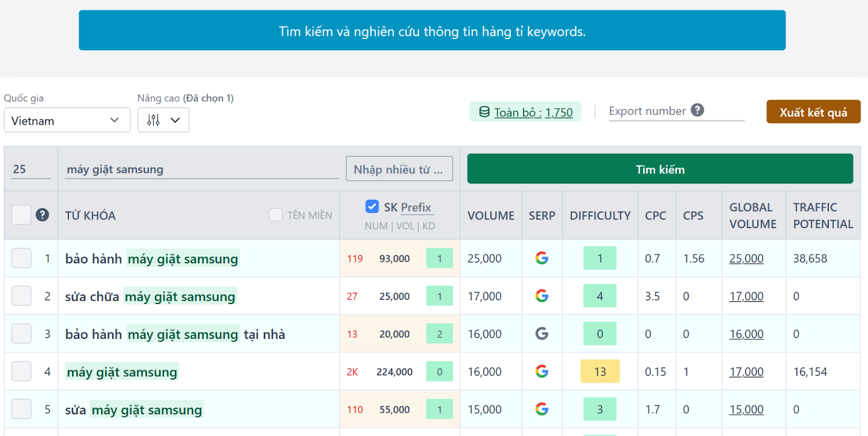The image size is (868, 436).
Task: Click question mark icon in table header
Action: coord(42,215)
